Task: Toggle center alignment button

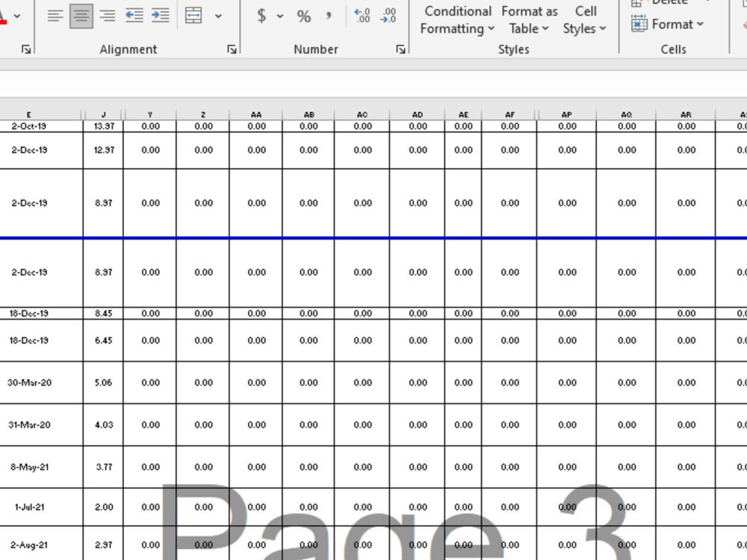Action: [x=81, y=16]
